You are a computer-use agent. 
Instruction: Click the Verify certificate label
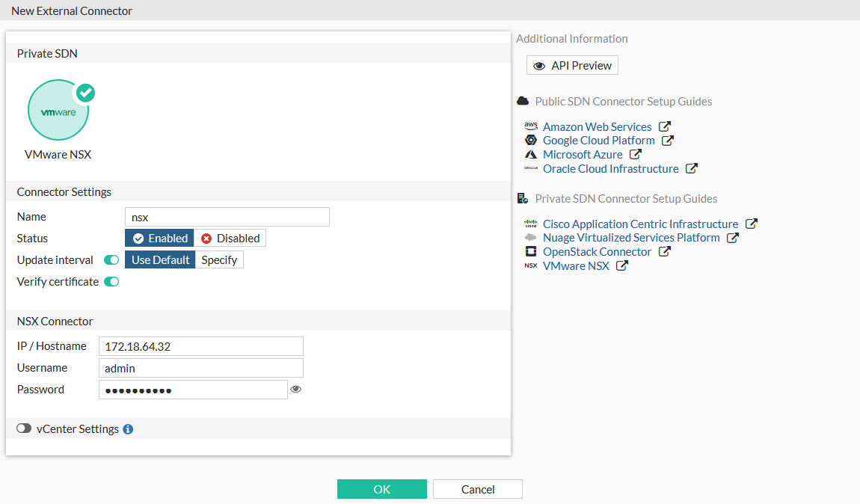tap(58, 282)
